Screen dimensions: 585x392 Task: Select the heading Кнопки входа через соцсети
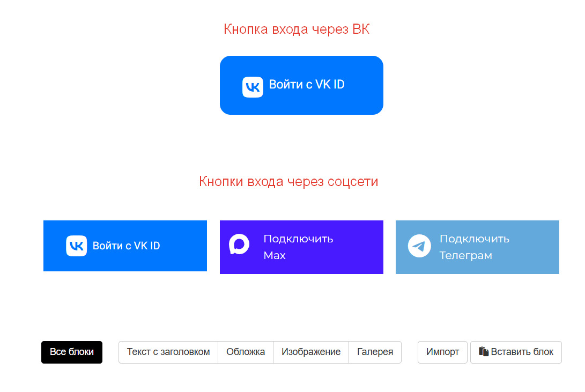[288, 181]
